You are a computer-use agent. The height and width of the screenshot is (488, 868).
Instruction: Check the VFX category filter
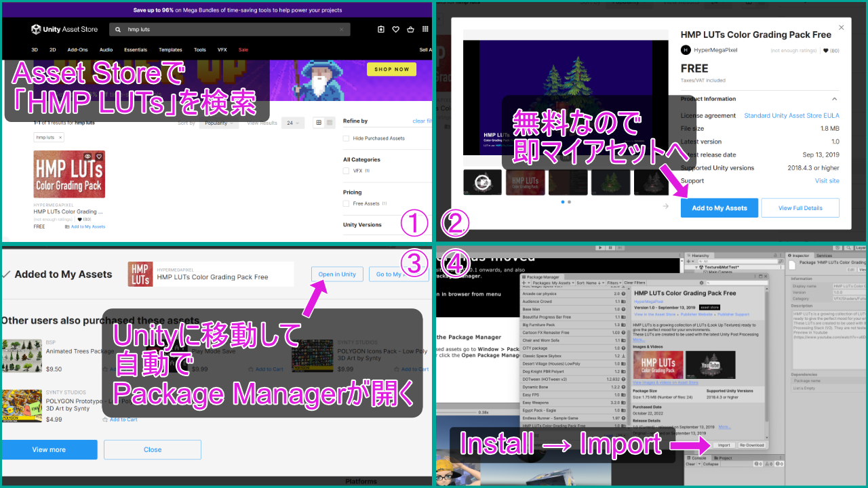[346, 171]
